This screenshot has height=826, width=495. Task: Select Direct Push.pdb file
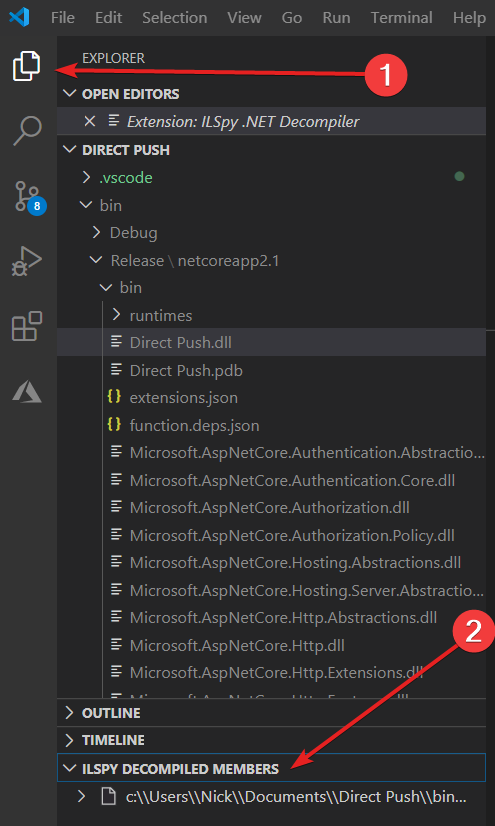tap(271, 370)
